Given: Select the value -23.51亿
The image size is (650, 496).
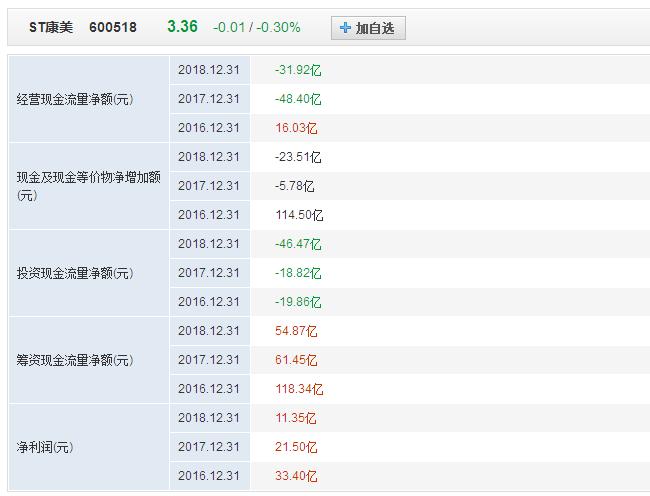Looking at the screenshot, I should coord(298,157).
